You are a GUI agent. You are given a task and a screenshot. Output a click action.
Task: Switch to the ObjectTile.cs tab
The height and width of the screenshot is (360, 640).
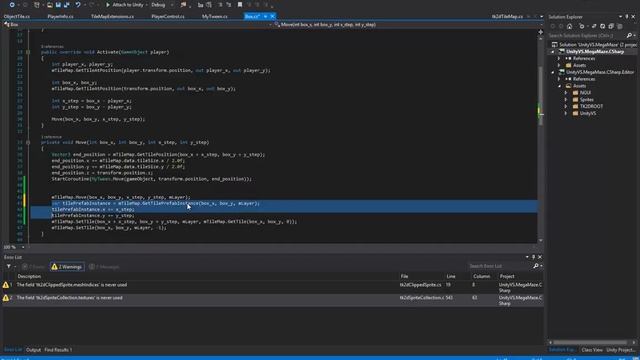(17, 16)
